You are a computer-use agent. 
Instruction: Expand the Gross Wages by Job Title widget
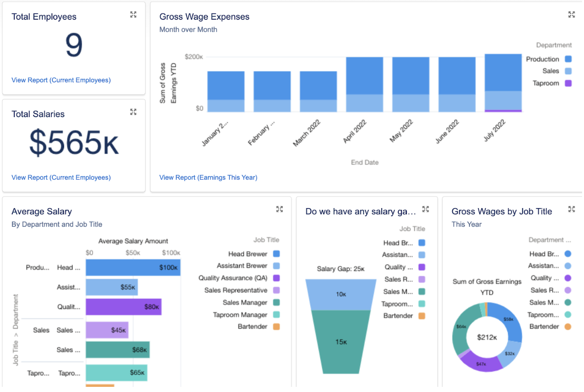point(571,210)
